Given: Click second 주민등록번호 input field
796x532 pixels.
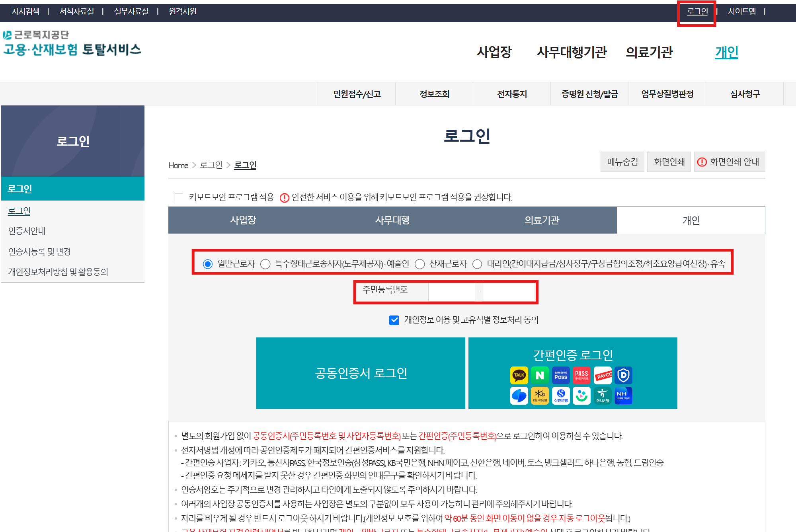Looking at the screenshot, I should (x=508, y=292).
